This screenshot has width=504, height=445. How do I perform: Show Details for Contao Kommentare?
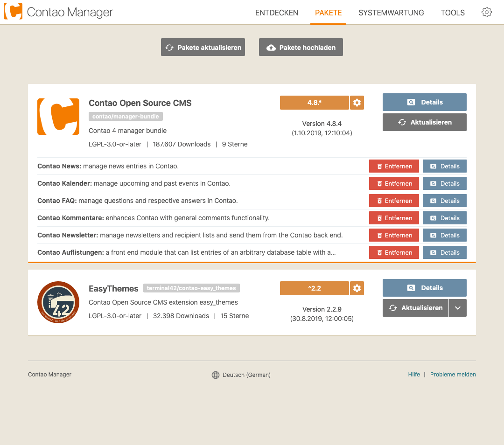(445, 218)
